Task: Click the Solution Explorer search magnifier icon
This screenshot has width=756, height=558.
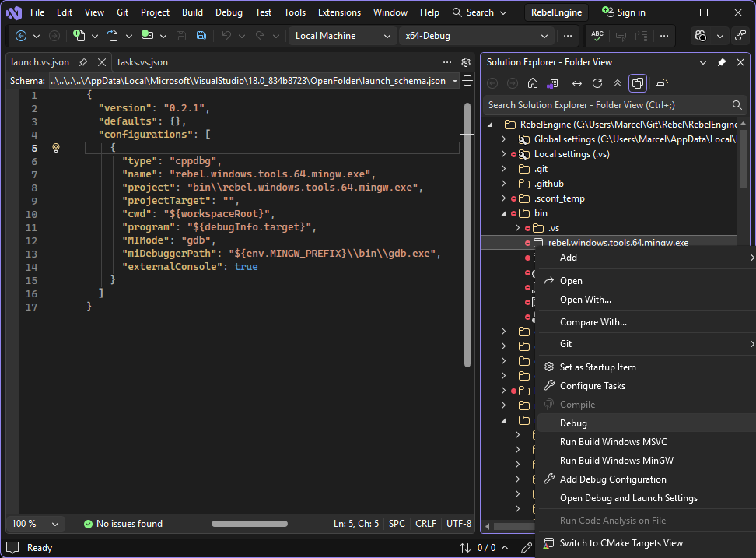Action: pos(737,104)
